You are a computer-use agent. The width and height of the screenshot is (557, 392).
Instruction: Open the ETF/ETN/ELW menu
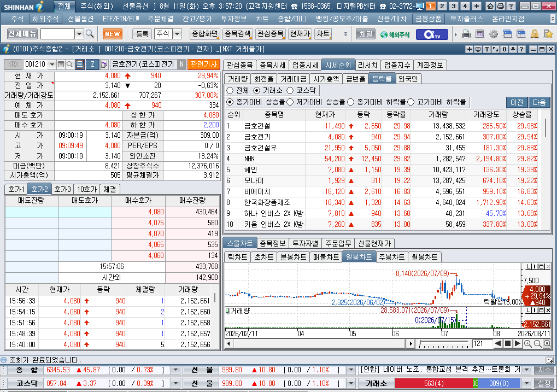coord(121,19)
